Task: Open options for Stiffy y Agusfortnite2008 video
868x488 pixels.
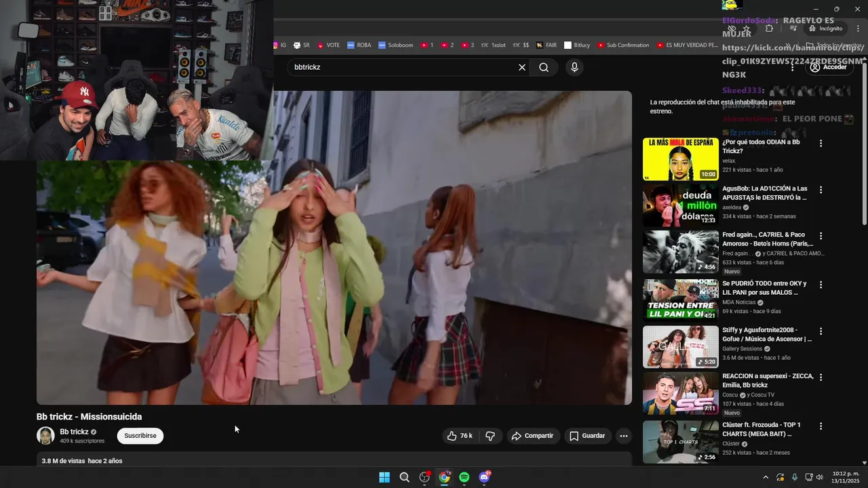Action: point(821,331)
